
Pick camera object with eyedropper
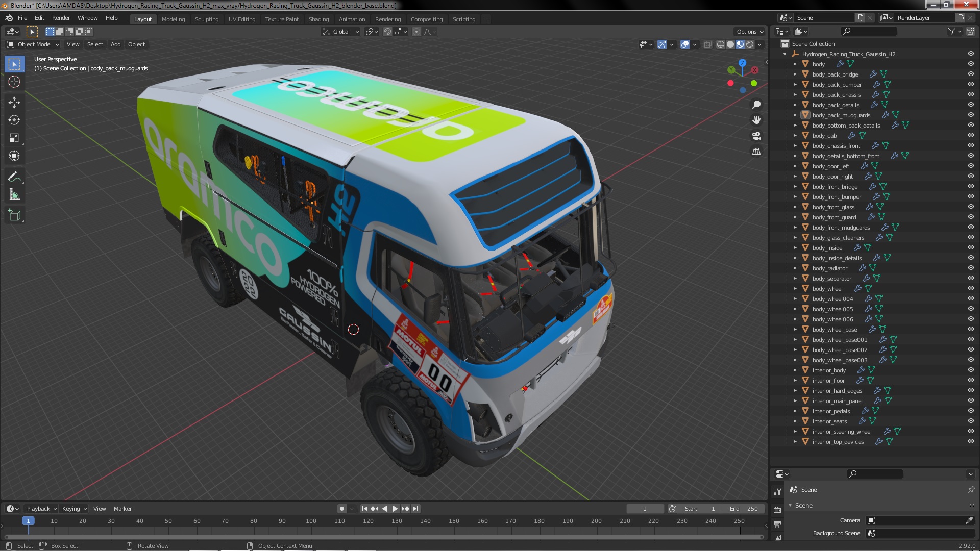(x=969, y=520)
